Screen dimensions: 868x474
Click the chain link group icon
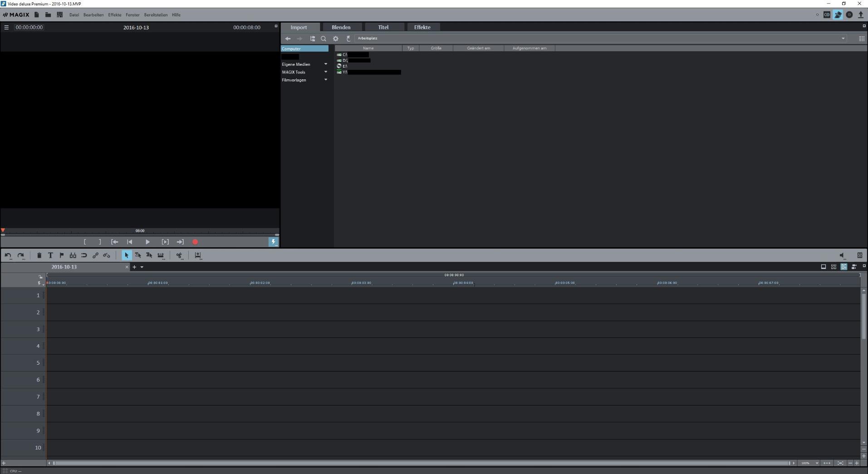click(95, 255)
